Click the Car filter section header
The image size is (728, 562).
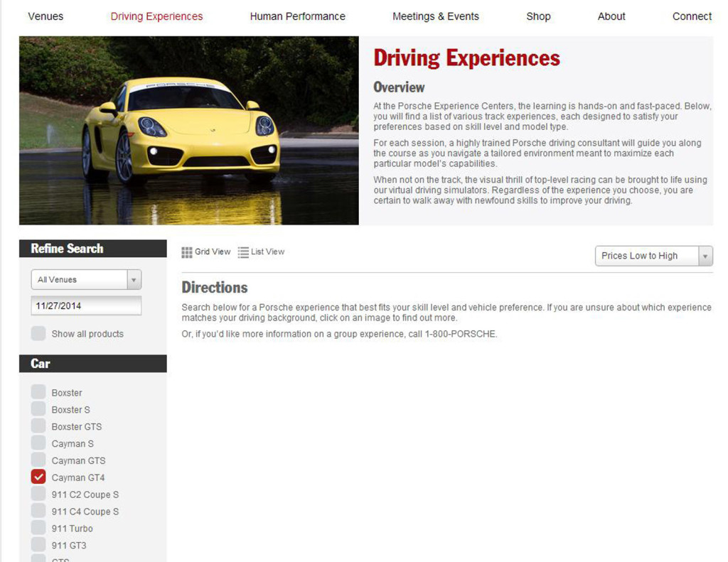(x=93, y=363)
